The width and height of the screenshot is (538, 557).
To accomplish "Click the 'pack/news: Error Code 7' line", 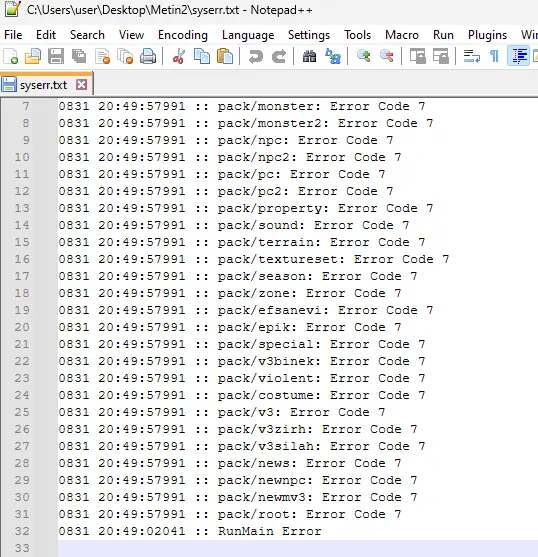I will click(230, 464).
